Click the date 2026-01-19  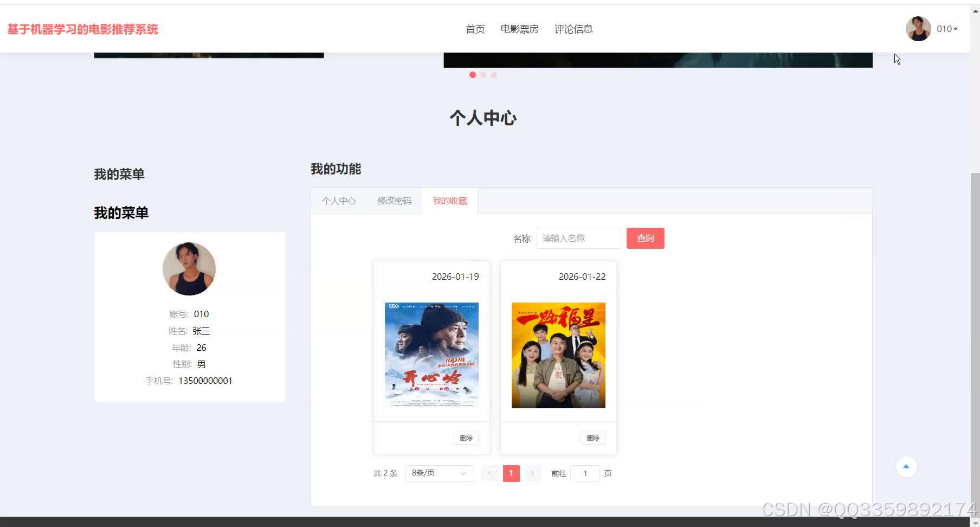455,277
